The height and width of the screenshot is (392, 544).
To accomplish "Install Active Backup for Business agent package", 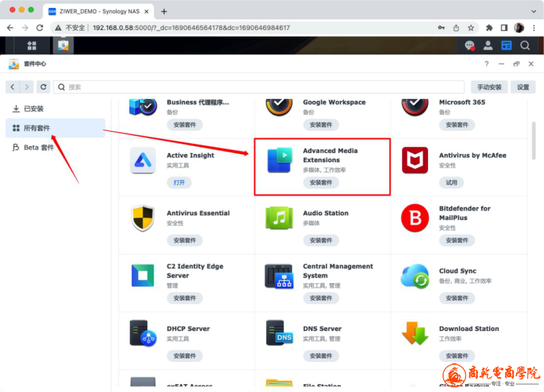I will point(185,124).
